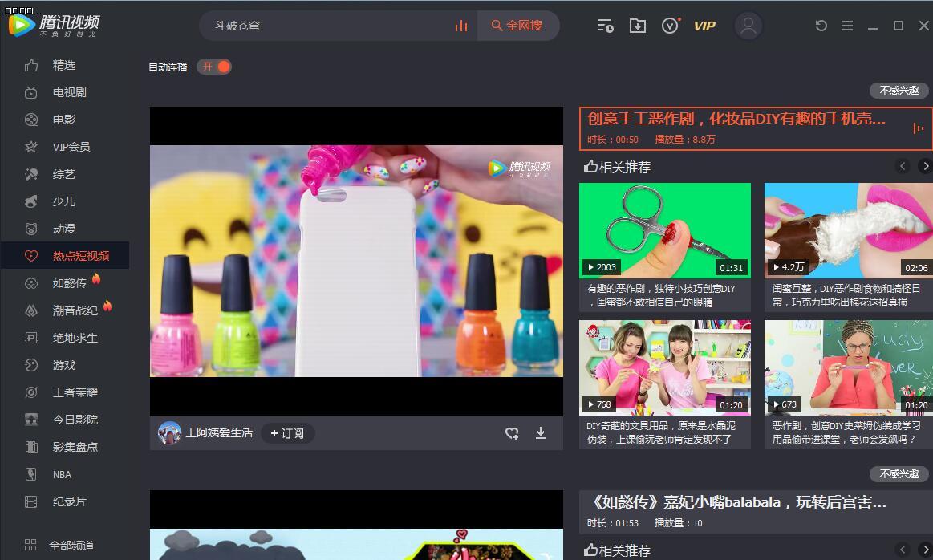Open the downloads box icon
The height and width of the screenshot is (560, 933).
click(x=637, y=26)
